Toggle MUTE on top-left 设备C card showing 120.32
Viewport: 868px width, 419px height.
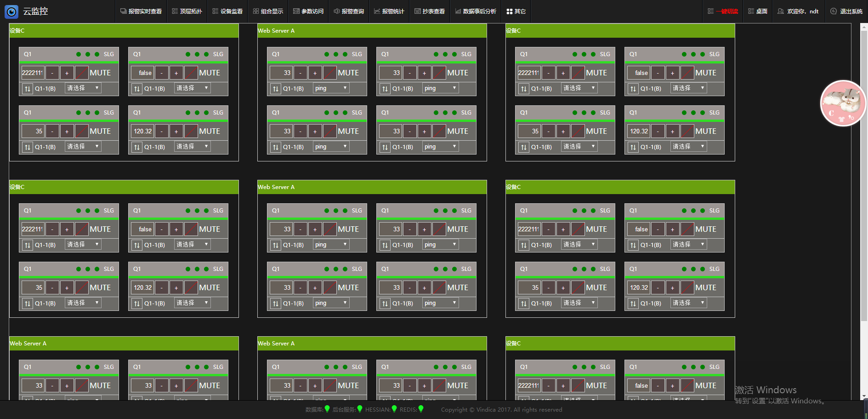coord(209,131)
